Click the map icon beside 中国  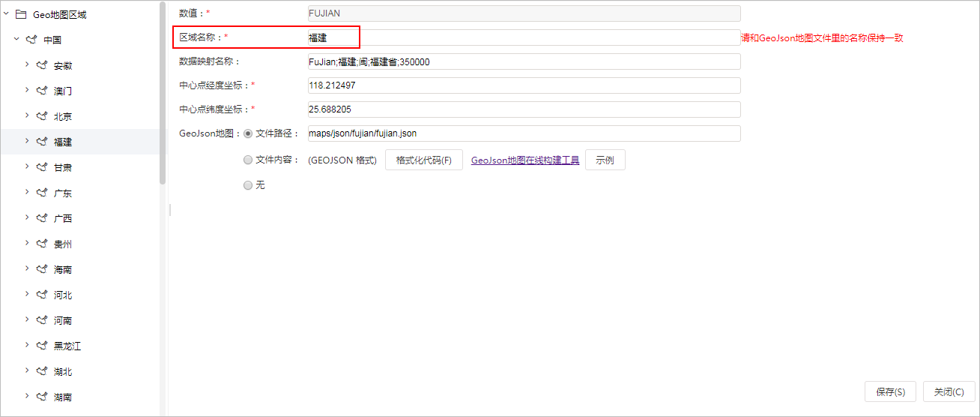[x=31, y=40]
